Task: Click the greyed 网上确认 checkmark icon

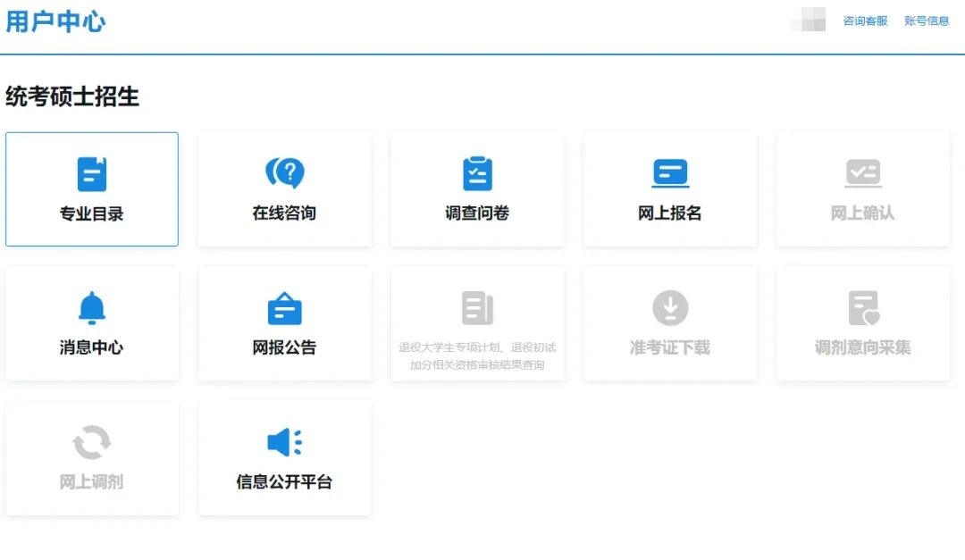Action: pos(862,173)
